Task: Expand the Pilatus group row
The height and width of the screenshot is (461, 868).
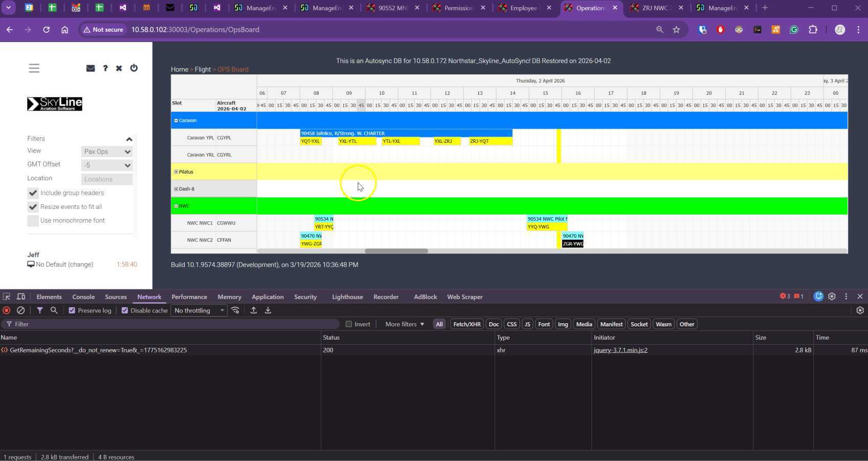Action: click(176, 172)
